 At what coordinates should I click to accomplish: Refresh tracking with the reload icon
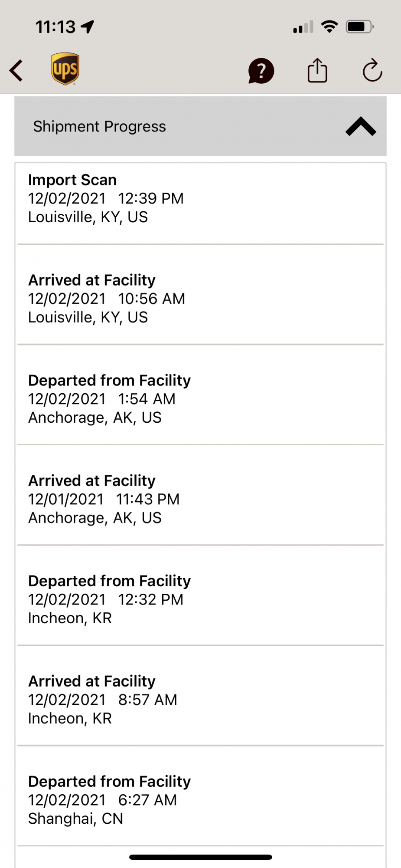(x=372, y=70)
